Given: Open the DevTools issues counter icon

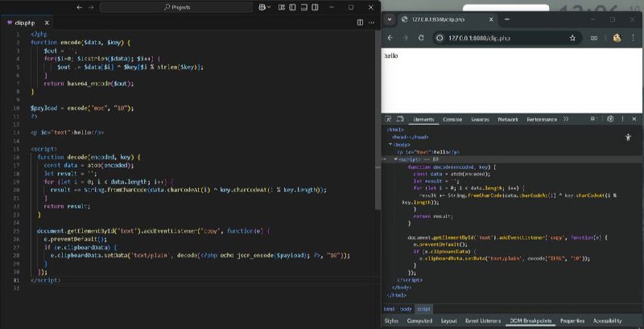Looking at the screenshot, I should click(594, 119).
